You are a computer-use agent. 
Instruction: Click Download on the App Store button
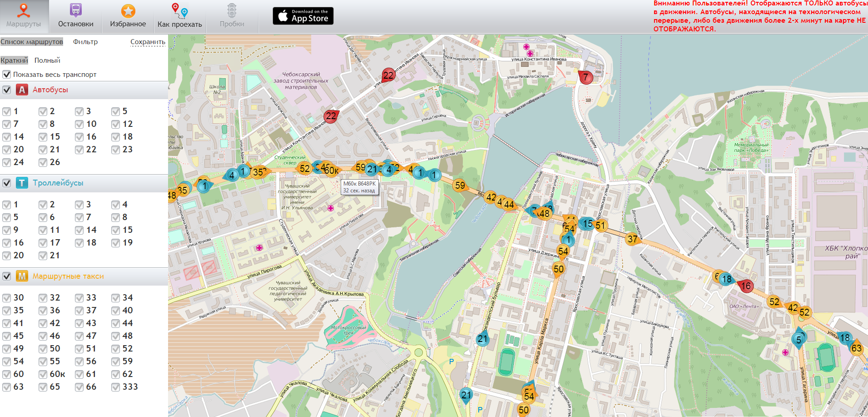303,16
